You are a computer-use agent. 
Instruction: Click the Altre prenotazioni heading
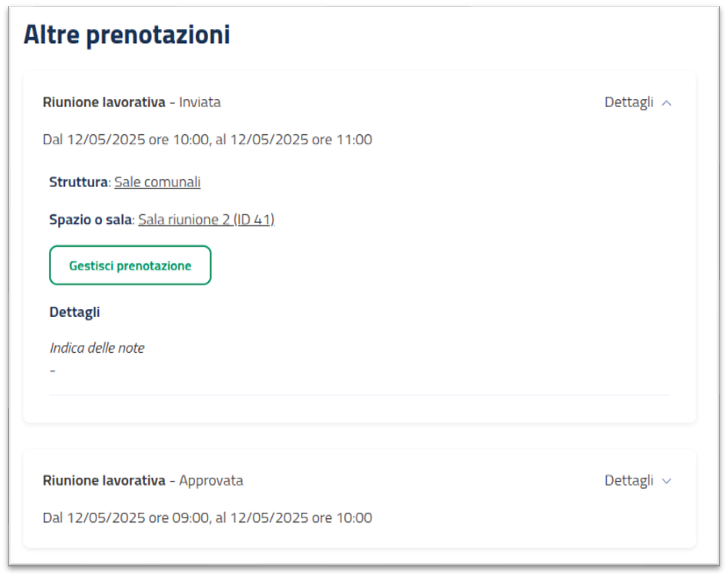point(127,34)
